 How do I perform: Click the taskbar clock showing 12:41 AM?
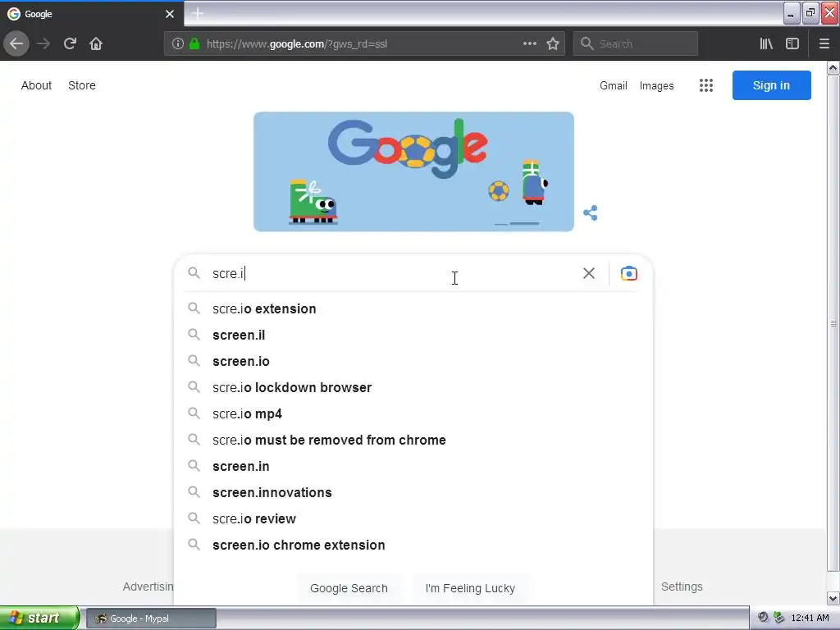[810, 618]
